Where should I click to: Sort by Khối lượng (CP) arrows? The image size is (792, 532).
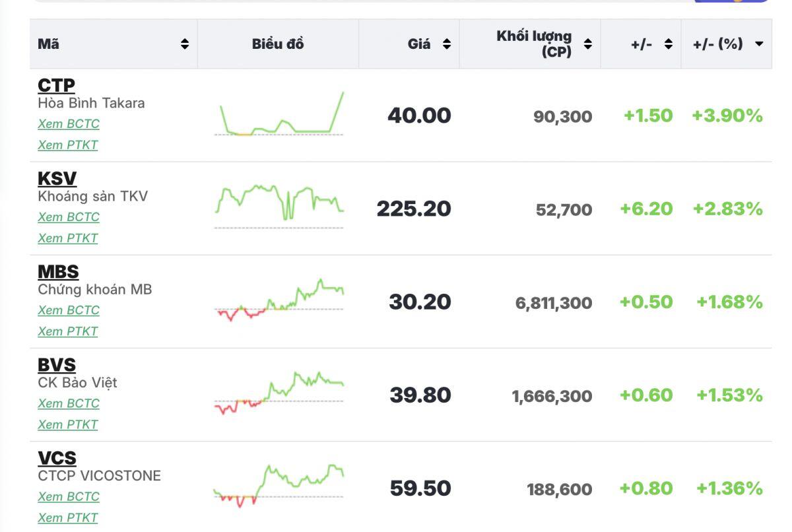(x=587, y=44)
